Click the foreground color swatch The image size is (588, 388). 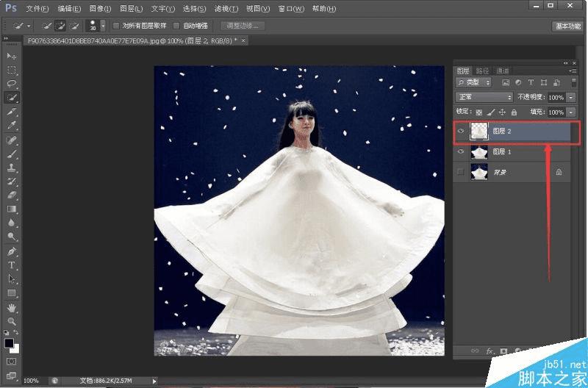coord(9,342)
